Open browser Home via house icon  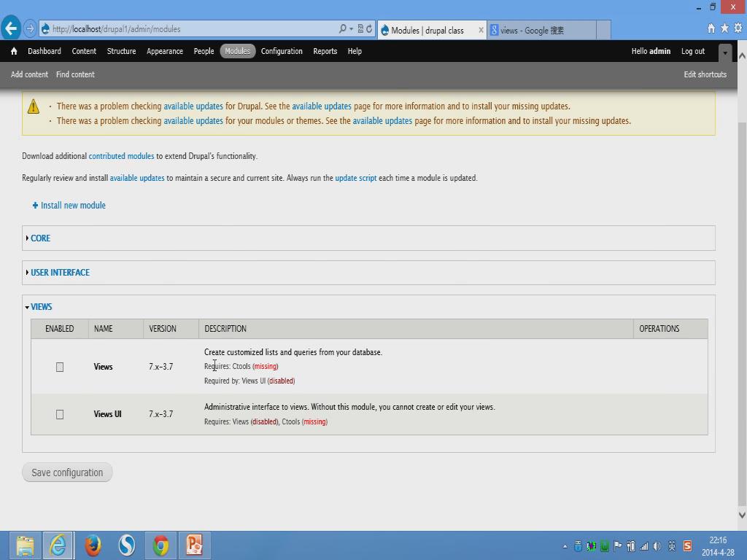[x=711, y=28]
